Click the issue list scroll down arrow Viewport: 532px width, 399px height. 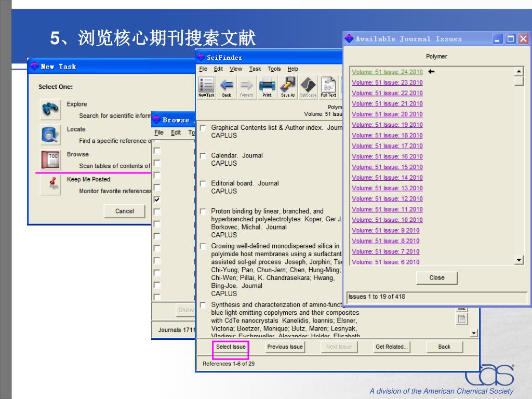click(519, 260)
